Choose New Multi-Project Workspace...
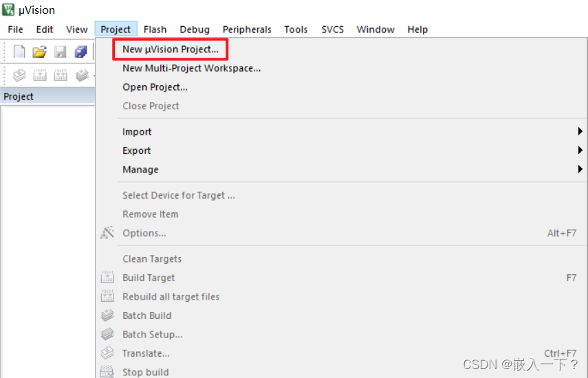Viewport: 588px width, 378px height. coord(342,68)
